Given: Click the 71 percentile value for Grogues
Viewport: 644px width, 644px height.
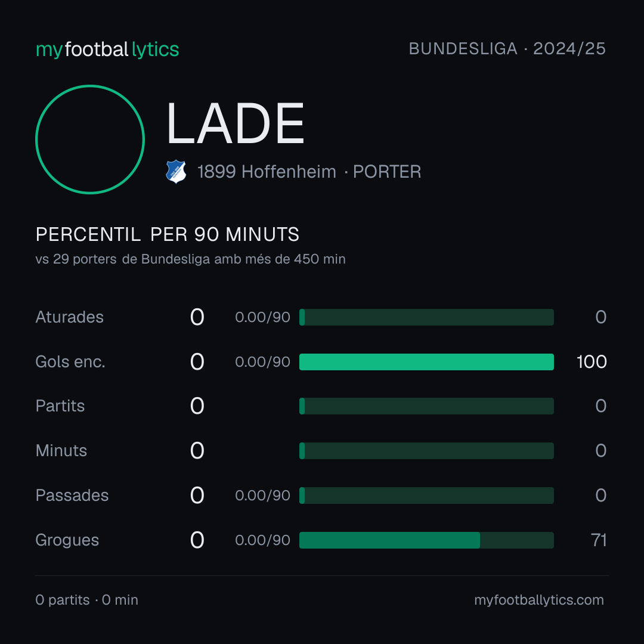Looking at the screenshot, I should [599, 540].
